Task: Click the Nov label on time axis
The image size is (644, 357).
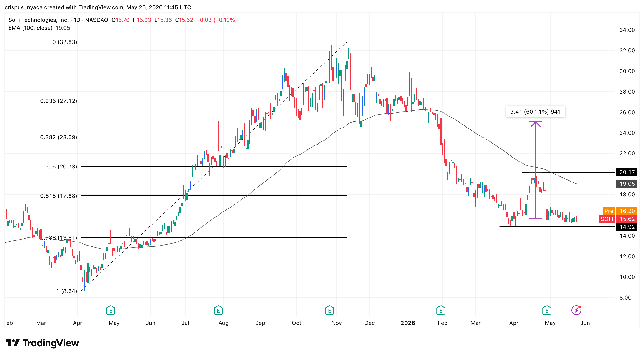Action: pos(336,323)
